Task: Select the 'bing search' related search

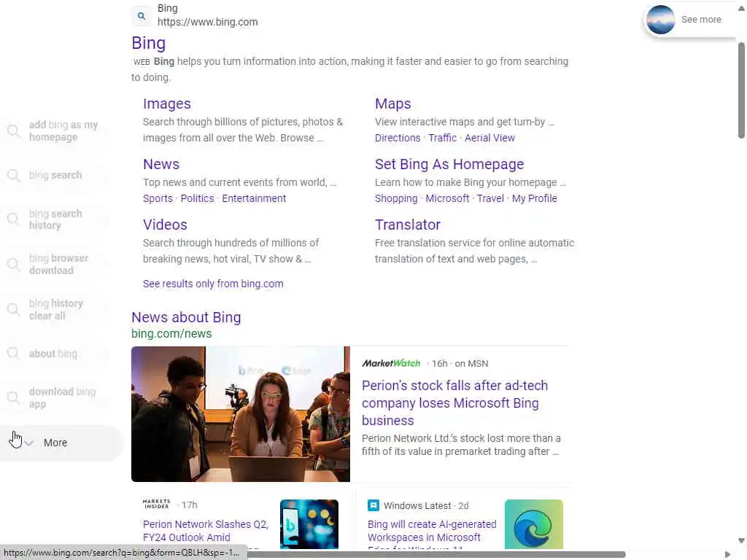Action: tap(55, 175)
